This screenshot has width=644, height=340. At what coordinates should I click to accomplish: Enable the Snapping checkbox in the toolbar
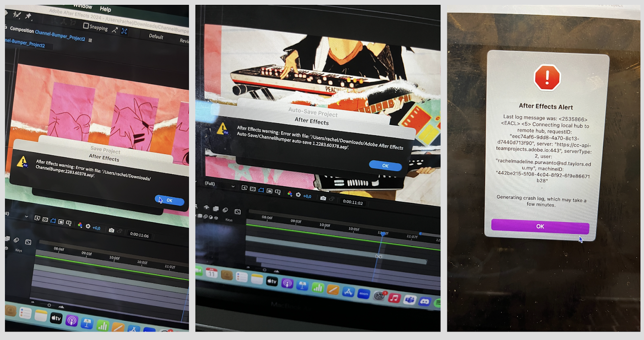tap(86, 26)
